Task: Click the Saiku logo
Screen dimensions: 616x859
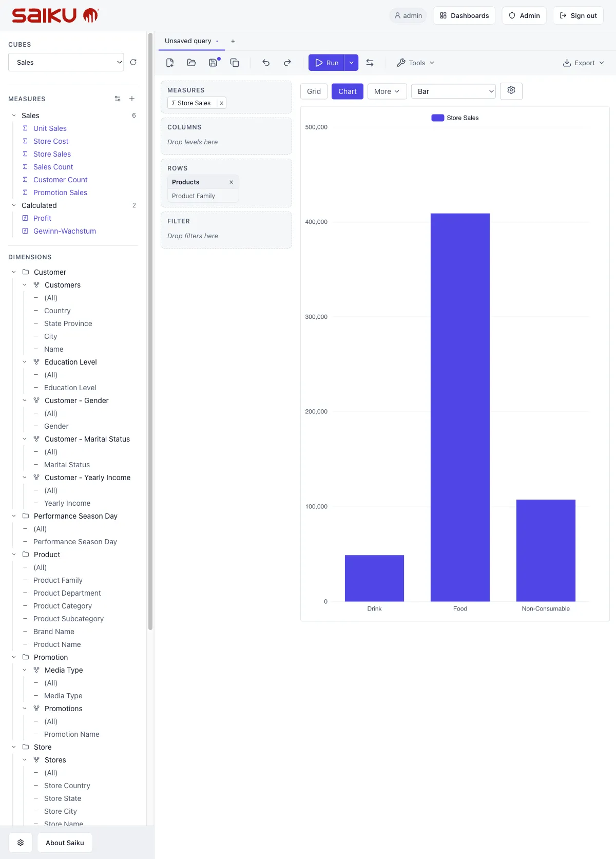Action: 55,15
